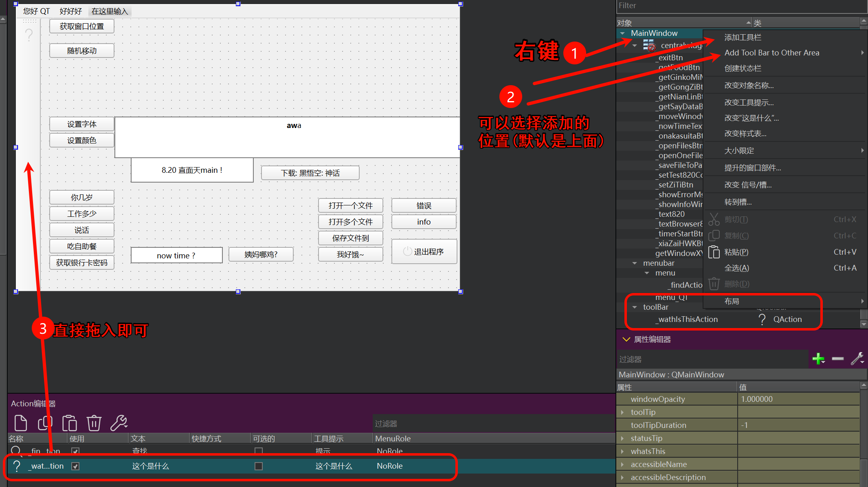Select 添加工具栏 from the context menu
The height and width of the screenshot is (487, 868).
(743, 37)
